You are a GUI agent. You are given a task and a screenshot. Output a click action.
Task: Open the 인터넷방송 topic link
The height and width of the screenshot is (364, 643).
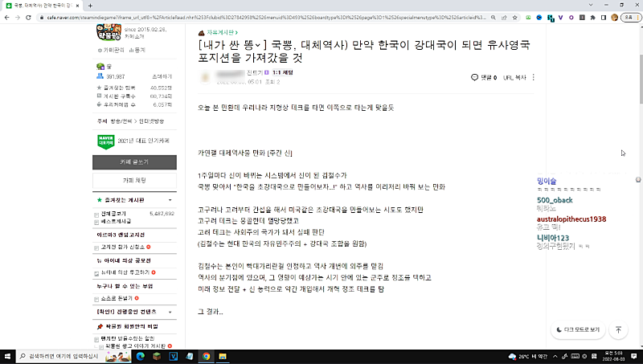point(151,121)
